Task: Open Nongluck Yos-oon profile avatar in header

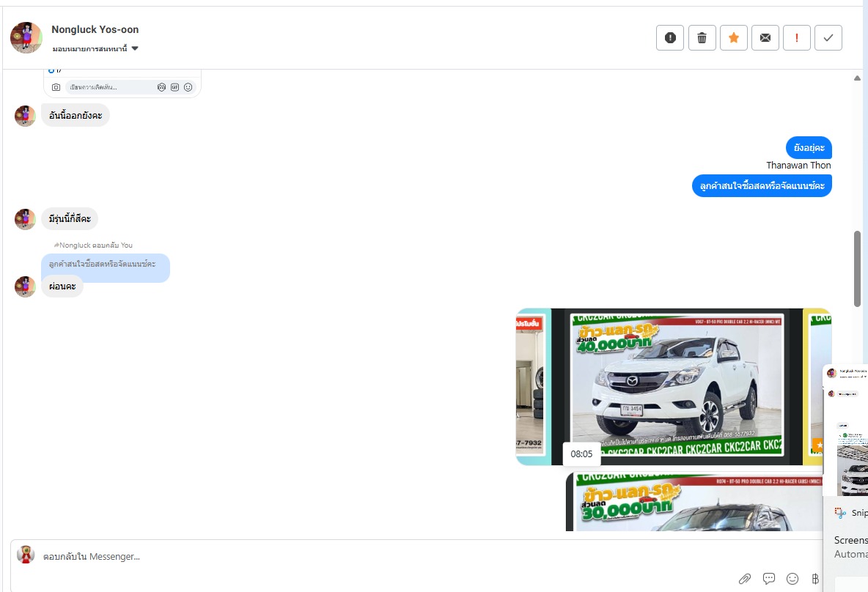Action: [x=26, y=37]
